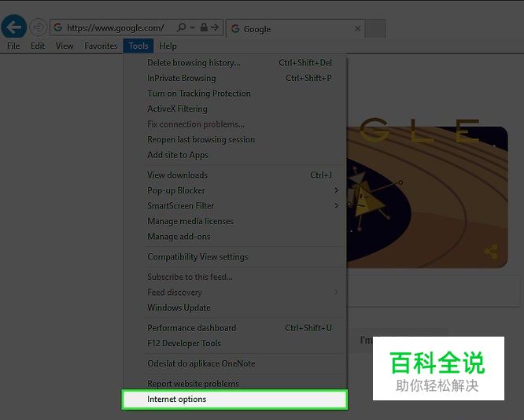524x420 pixels.
Task: Click the Google favicon in address bar
Action: pyautogui.click(x=57, y=28)
